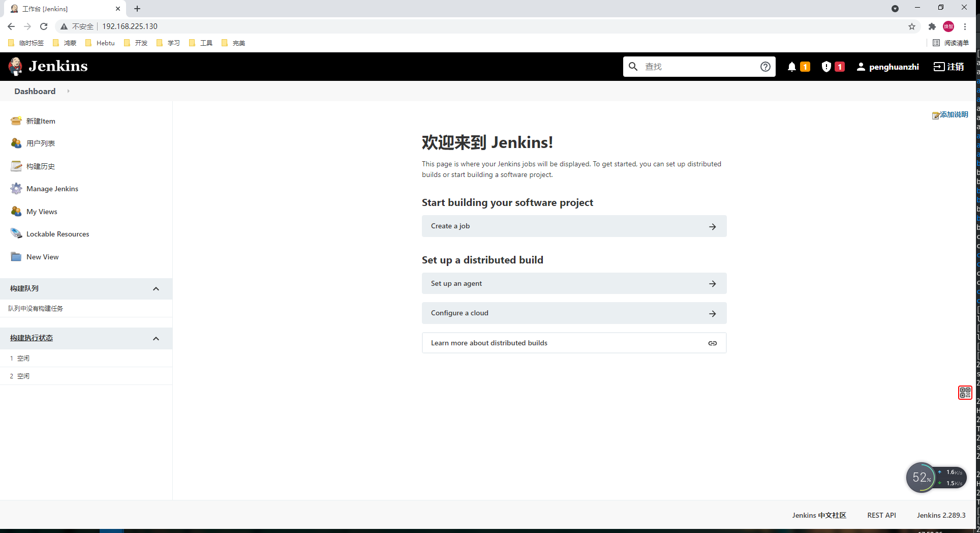Expand the Dashboard breadcrumb arrow
Image resolution: width=980 pixels, height=533 pixels.
point(68,91)
